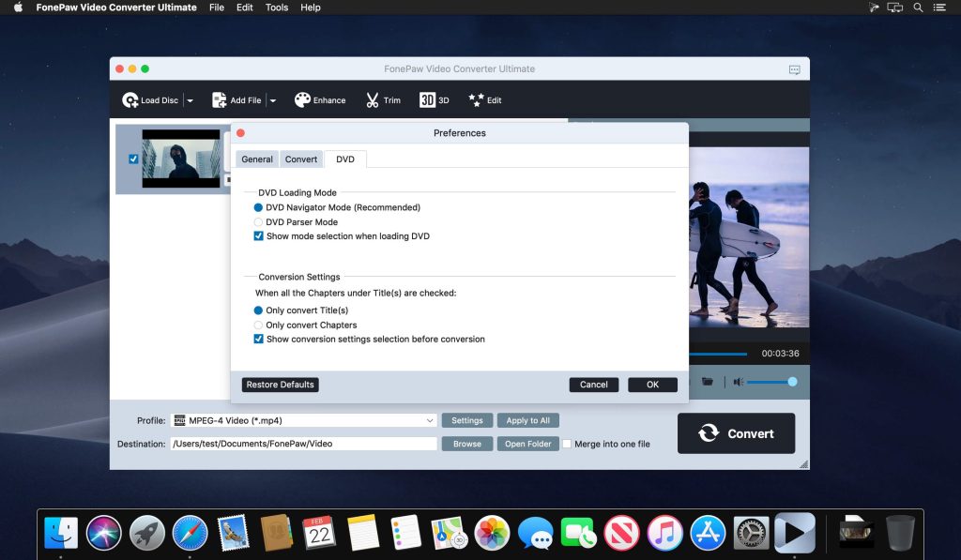Viewport: 961px width, 560px height.
Task: Enable Merge into one file
Action: click(x=566, y=444)
